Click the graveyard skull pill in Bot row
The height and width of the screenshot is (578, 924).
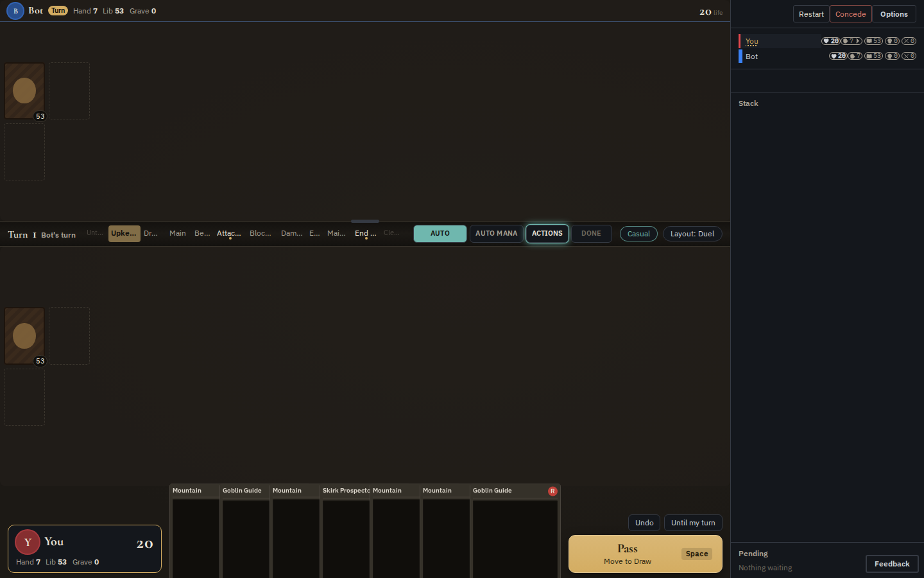(892, 56)
